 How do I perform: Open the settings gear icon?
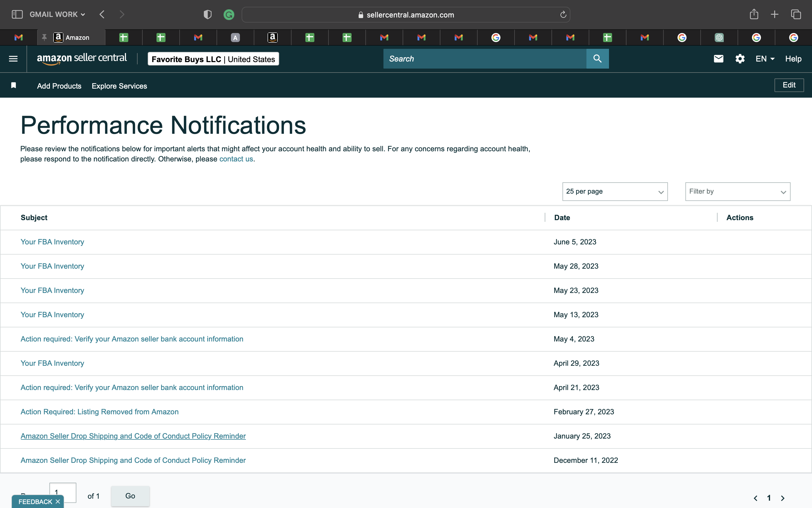click(740, 59)
